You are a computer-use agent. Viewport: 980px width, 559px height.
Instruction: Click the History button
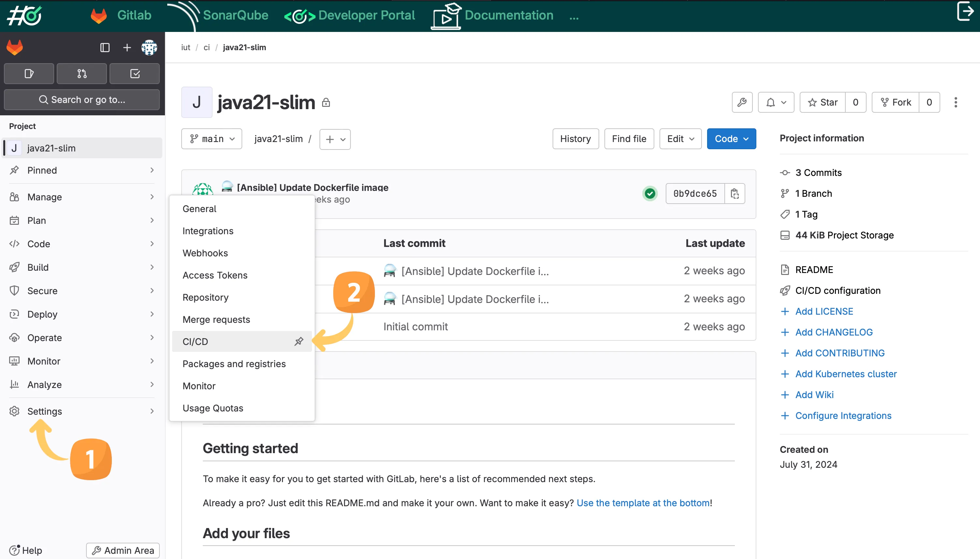point(575,139)
